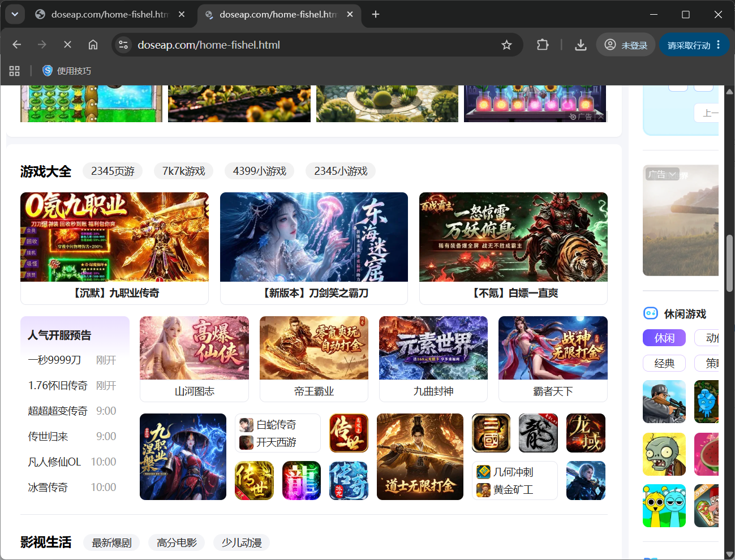Open the gold 传世 game icon

pyautogui.click(x=254, y=481)
